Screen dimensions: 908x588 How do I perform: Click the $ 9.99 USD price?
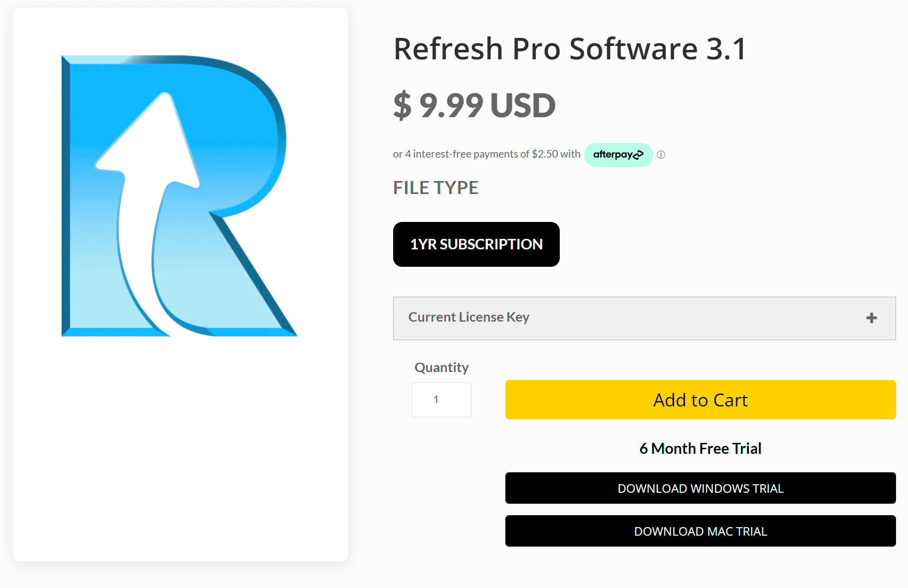474,105
